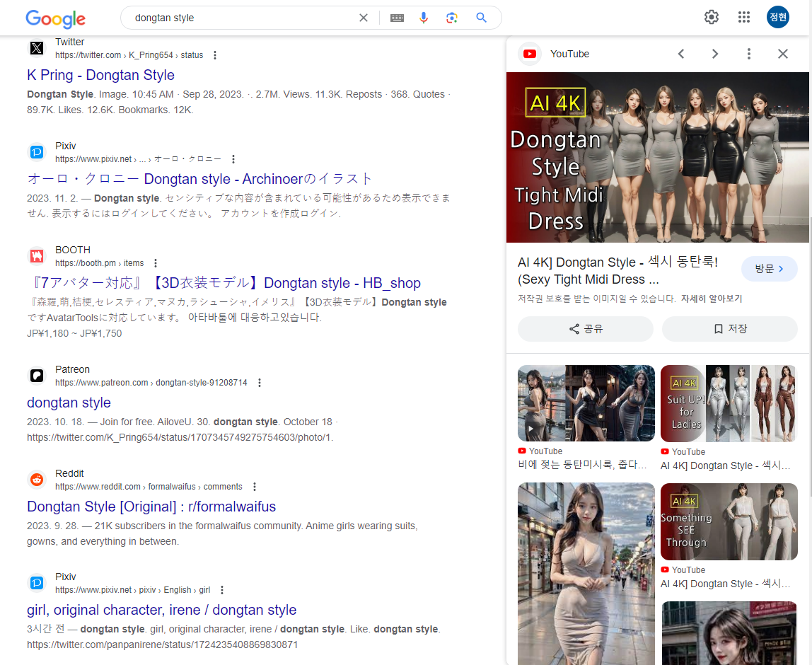Open the K Pring - Dongtan Style link

pyautogui.click(x=100, y=75)
